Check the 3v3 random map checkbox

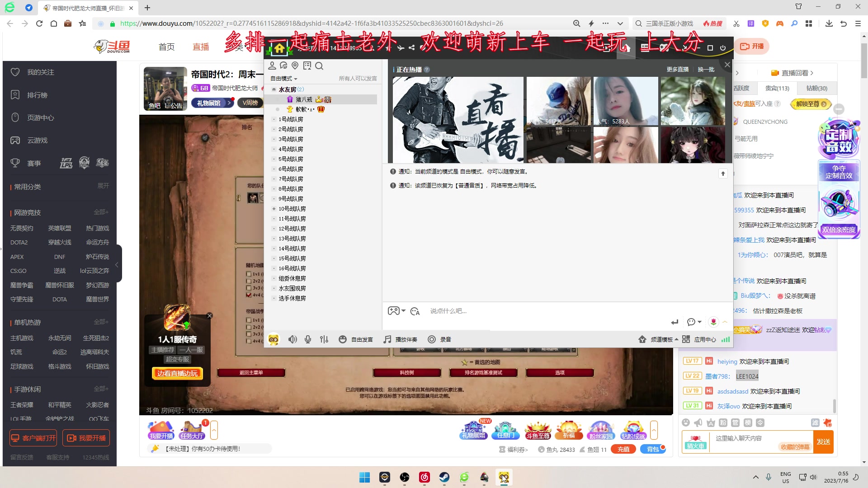tap(249, 288)
